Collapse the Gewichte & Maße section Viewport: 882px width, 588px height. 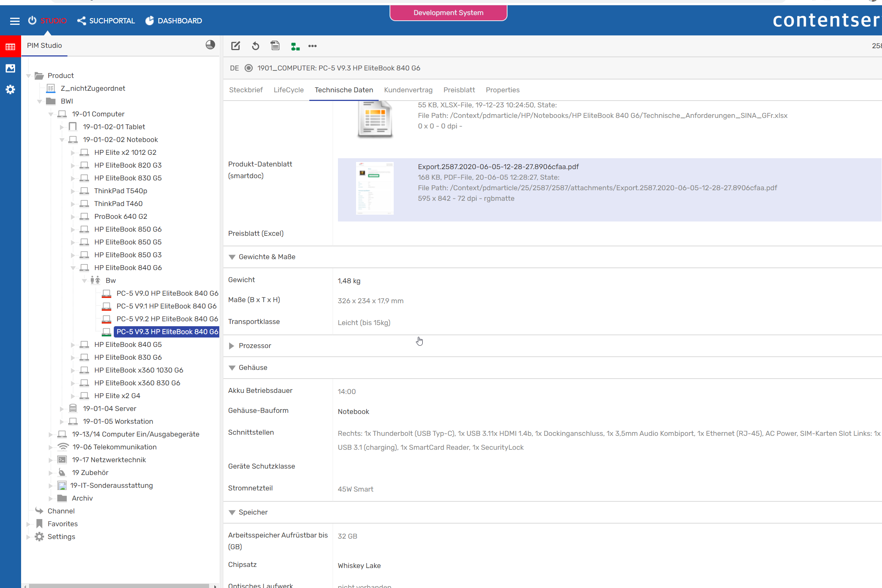(x=232, y=257)
